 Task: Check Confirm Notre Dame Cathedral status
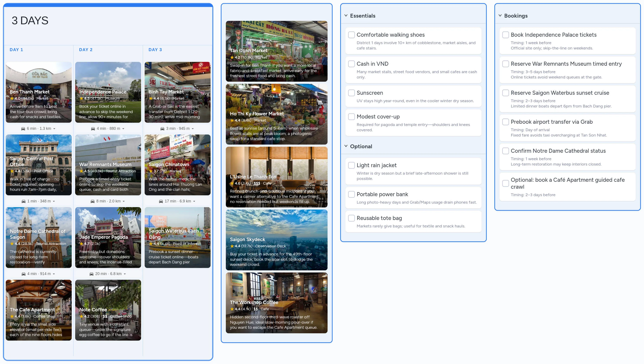coord(506,151)
